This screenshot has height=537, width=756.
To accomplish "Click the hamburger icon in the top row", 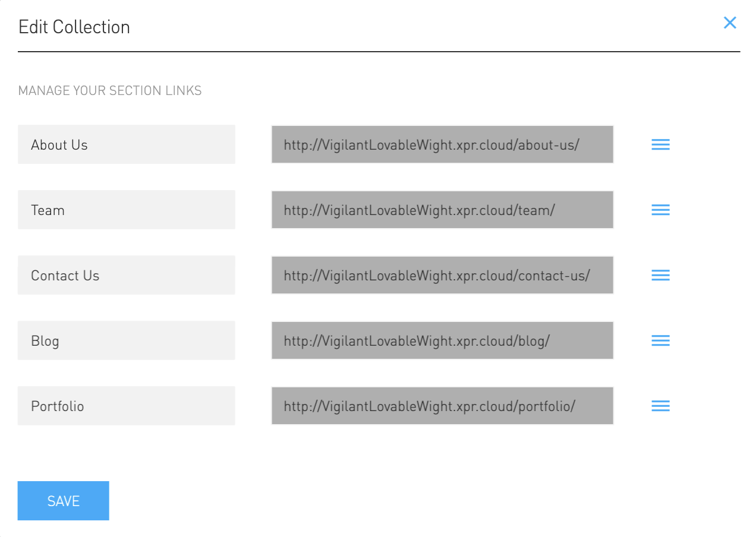I will [660, 144].
